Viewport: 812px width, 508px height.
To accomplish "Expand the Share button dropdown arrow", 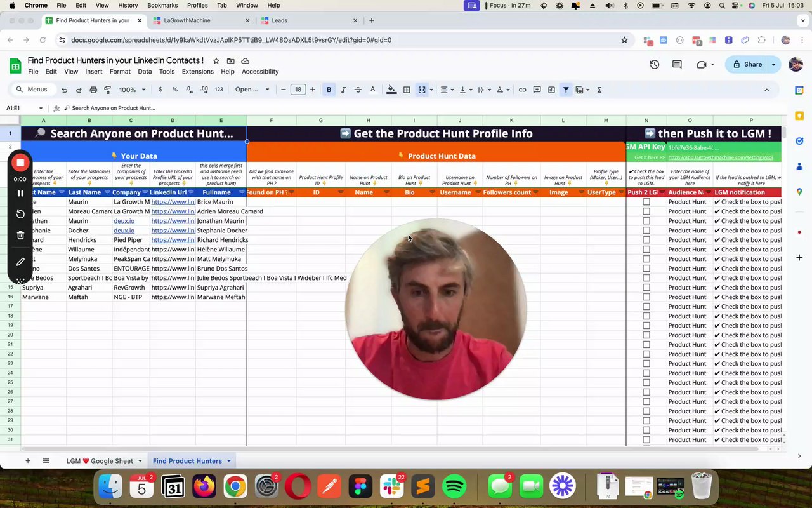I will coord(773,64).
